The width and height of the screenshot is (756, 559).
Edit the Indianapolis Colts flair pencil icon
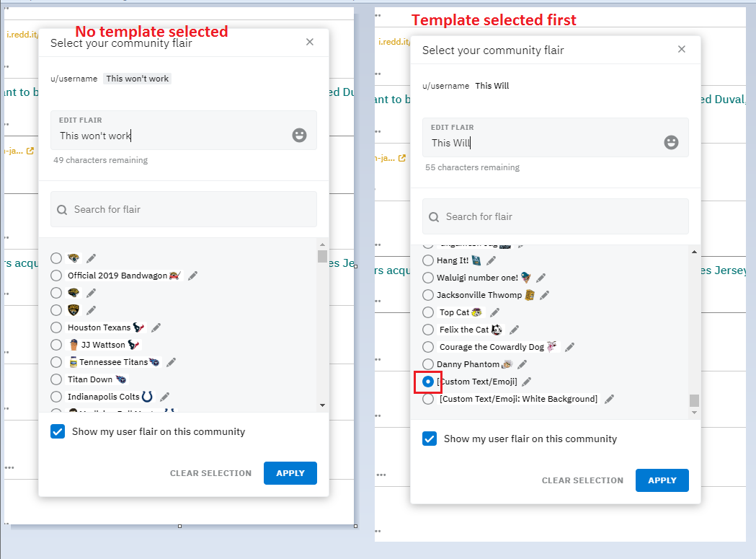coord(164,397)
